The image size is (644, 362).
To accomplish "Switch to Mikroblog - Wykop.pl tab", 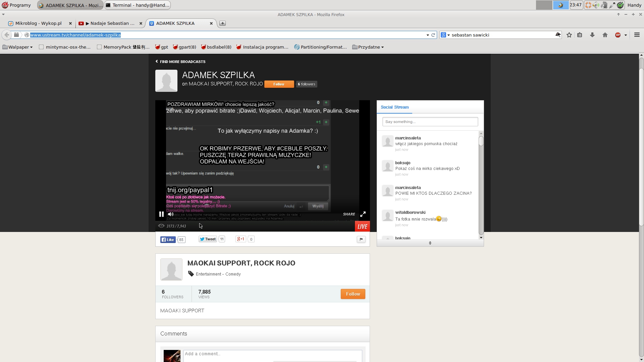I will [x=38, y=23].
